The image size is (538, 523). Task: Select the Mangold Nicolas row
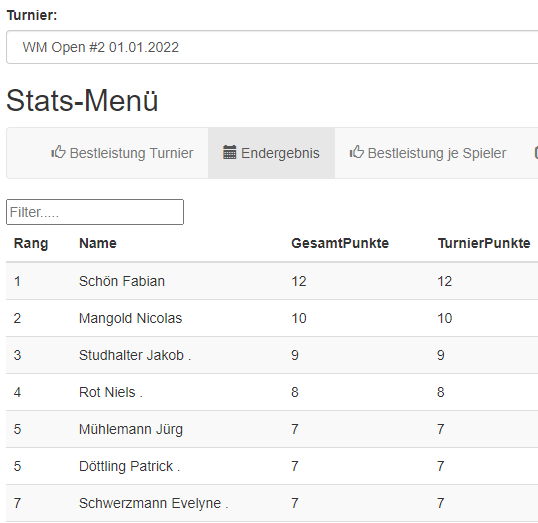[x=272, y=318]
